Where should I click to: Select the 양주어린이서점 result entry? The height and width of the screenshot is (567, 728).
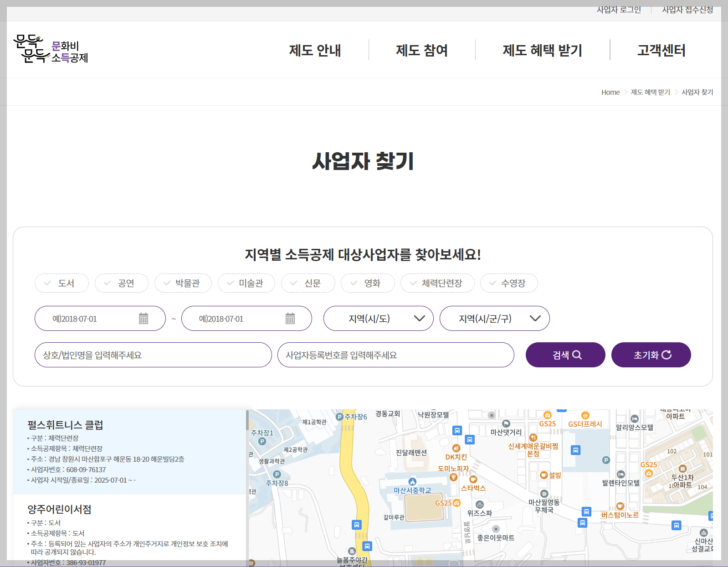129,531
